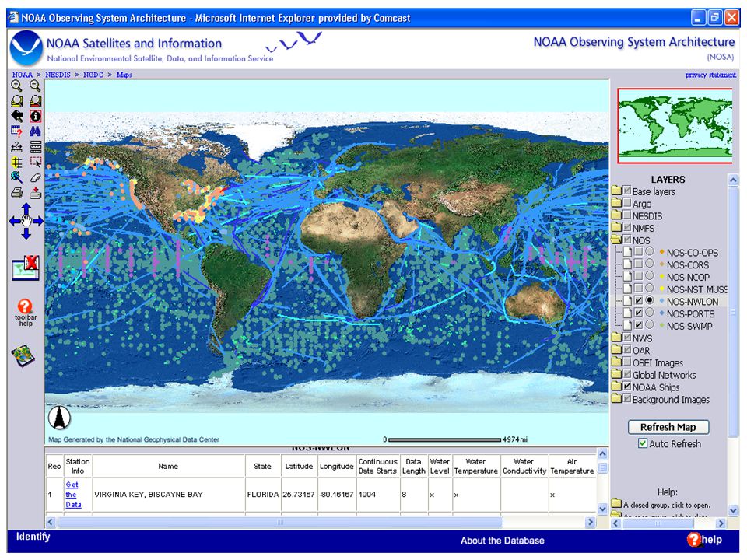Make NOS-NCOP the active layer radio button

coord(649,275)
